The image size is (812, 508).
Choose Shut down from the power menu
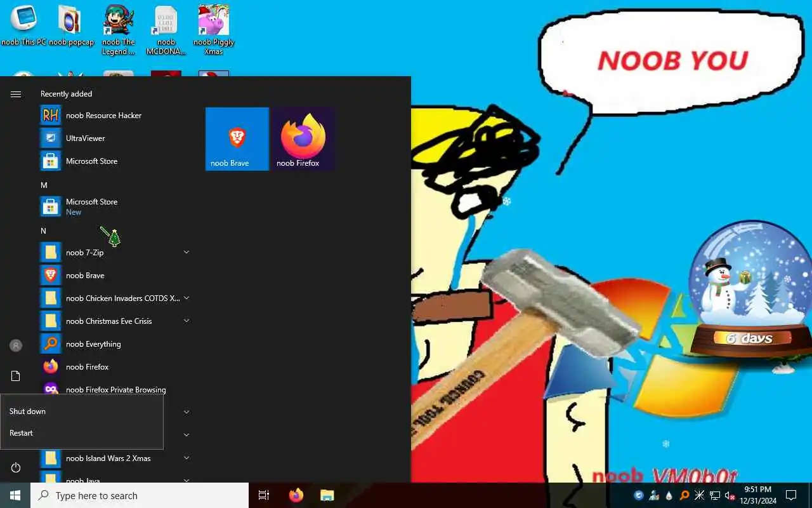(82, 411)
